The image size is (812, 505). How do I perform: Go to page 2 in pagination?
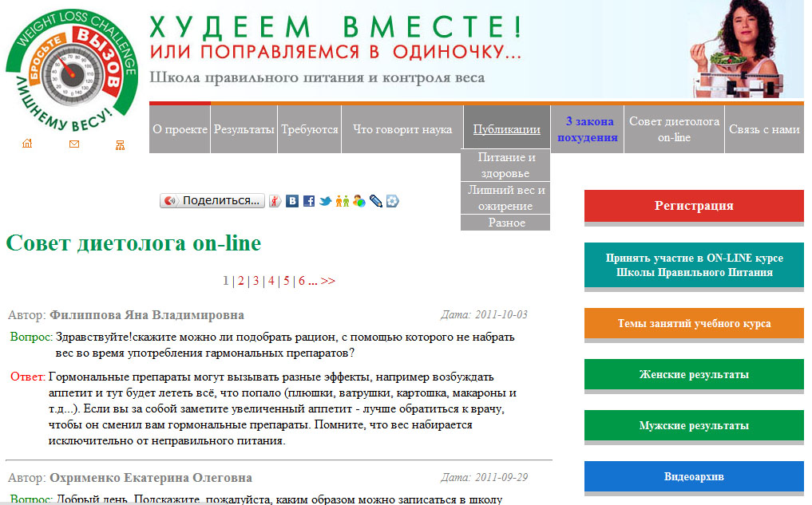[241, 281]
